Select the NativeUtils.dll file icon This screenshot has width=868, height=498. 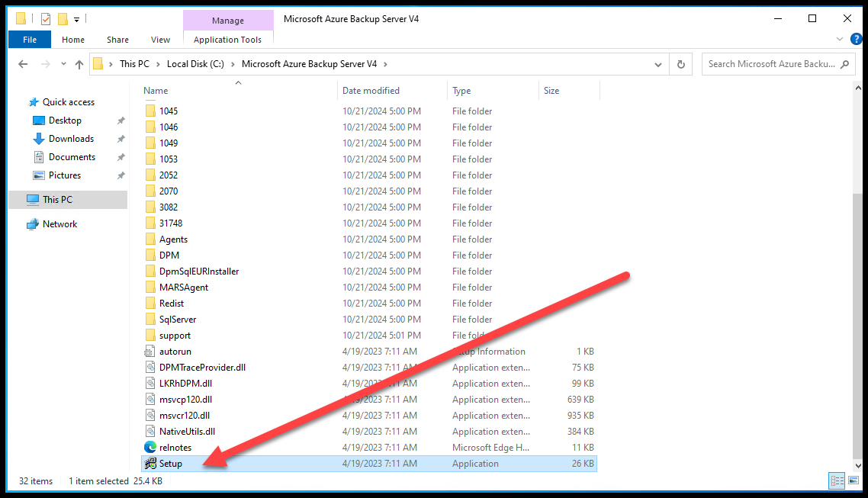150,432
